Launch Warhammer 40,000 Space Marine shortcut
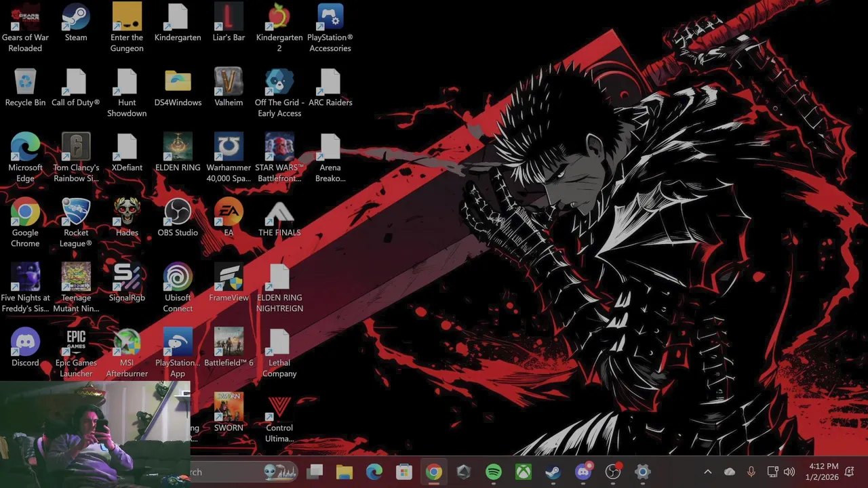This screenshot has width=868, height=488. [229, 158]
